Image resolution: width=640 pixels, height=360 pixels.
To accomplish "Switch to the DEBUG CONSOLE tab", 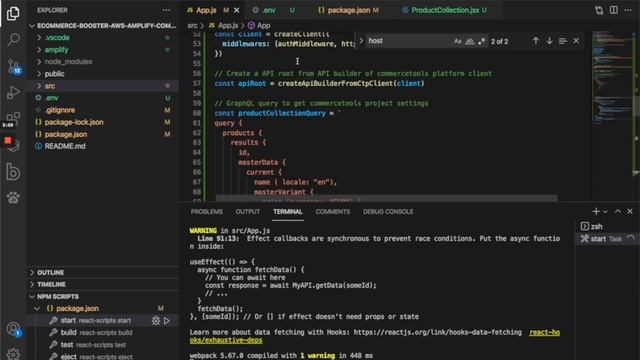I will [x=388, y=212].
